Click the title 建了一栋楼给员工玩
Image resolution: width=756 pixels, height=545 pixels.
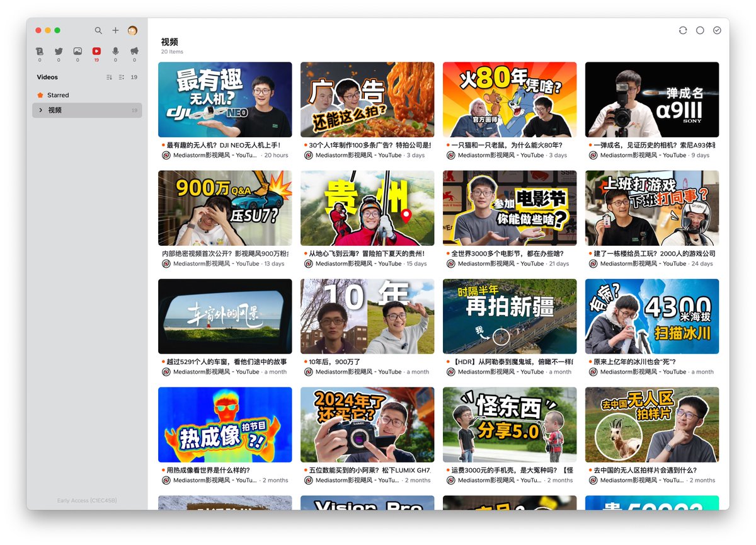coord(654,253)
